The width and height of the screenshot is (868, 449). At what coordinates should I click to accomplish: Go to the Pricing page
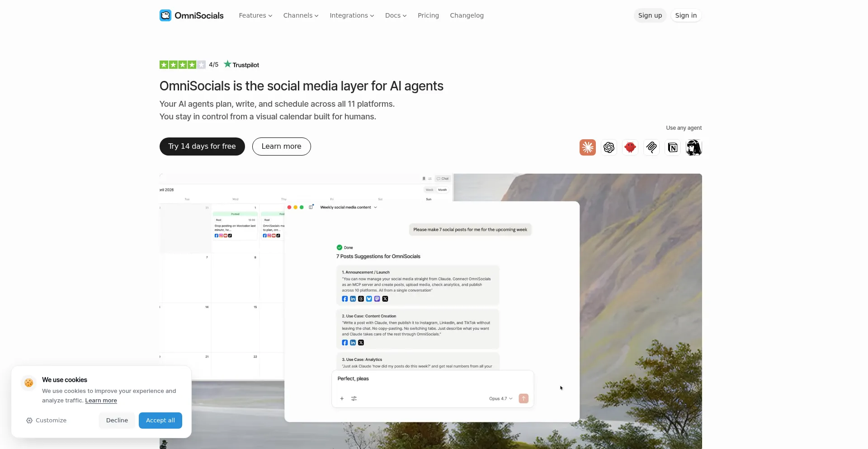pos(429,15)
